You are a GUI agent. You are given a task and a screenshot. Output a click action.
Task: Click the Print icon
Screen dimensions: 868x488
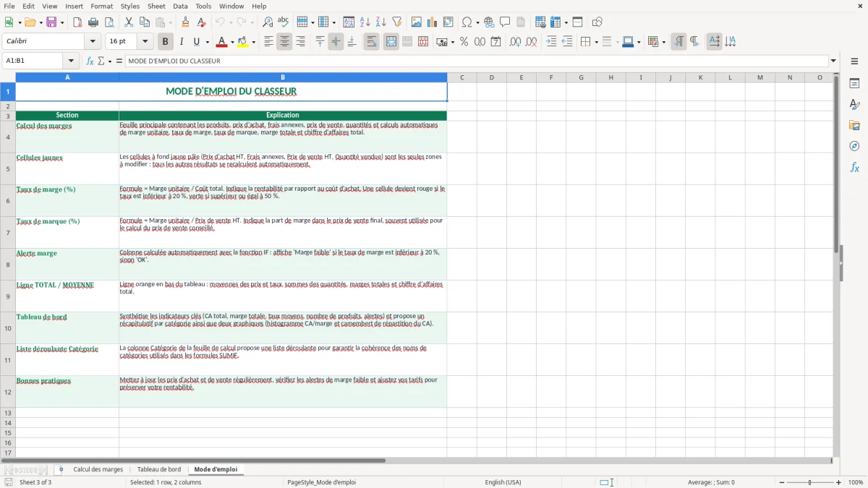tap(93, 22)
